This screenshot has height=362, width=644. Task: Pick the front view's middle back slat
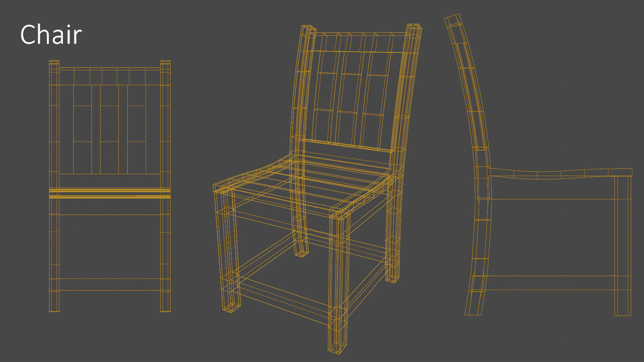pyautogui.click(x=110, y=129)
